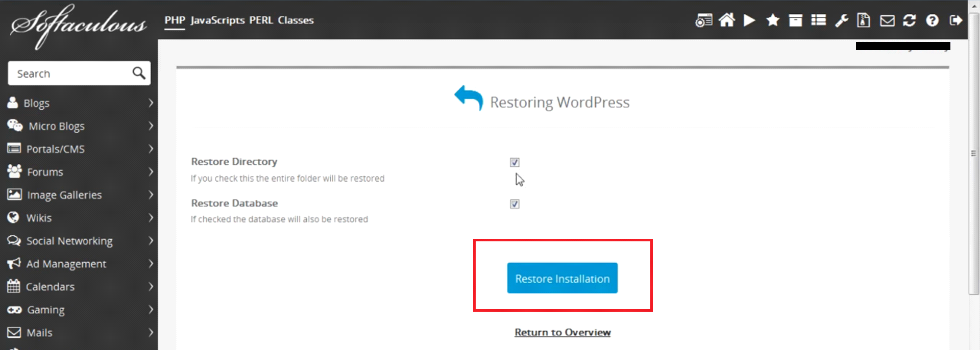Viewport: 980px width, 350px height.
Task: Click the Portals/CMS icon
Action: (14, 148)
